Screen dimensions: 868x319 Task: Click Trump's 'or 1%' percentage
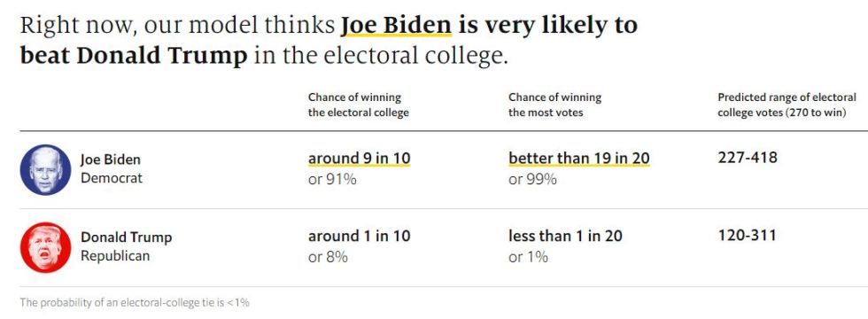pyautogui.click(x=528, y=257)
